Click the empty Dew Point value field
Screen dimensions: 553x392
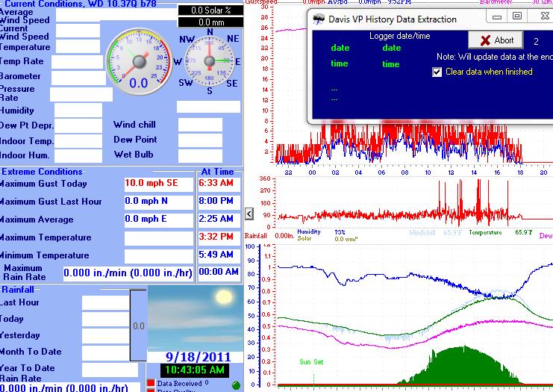click(200, 140)
